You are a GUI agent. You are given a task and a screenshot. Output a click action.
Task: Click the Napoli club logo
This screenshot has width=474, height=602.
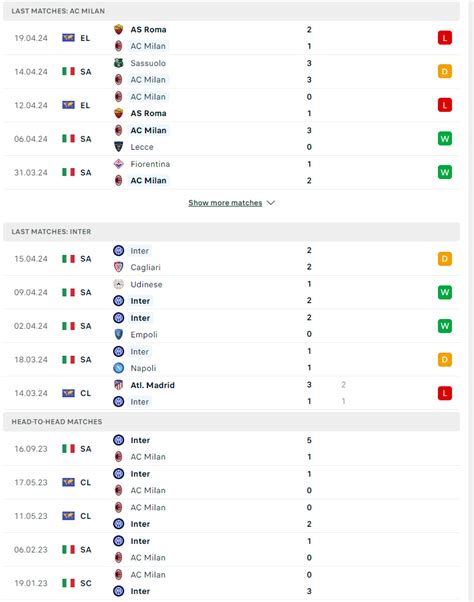[119, 368]
